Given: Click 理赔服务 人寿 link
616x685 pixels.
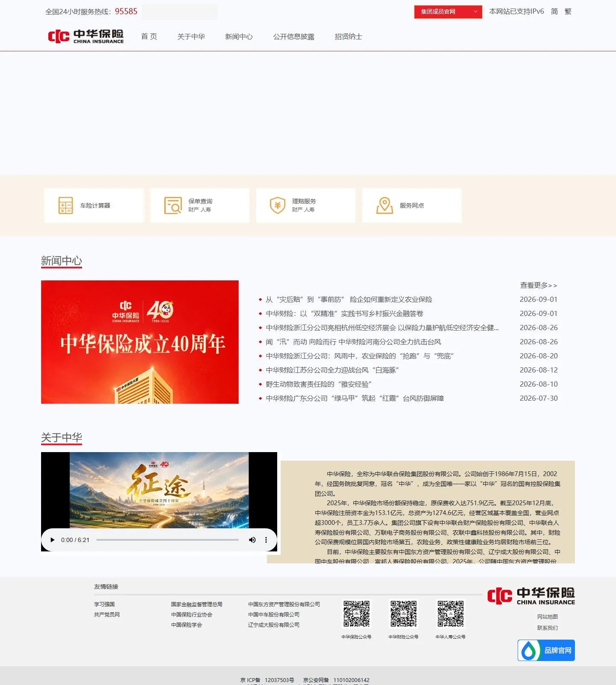Looking at the screenshot, I should point(310,210).
